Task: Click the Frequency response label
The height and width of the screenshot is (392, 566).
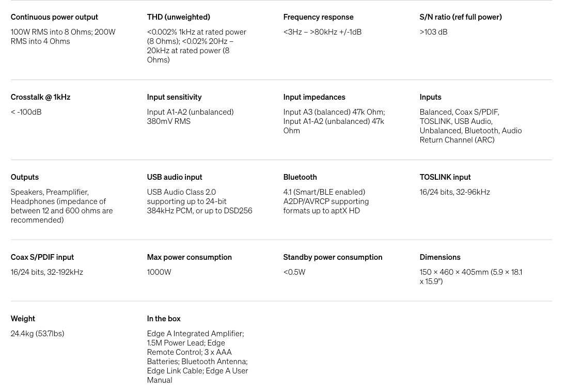Action: [x=318, y=17]
